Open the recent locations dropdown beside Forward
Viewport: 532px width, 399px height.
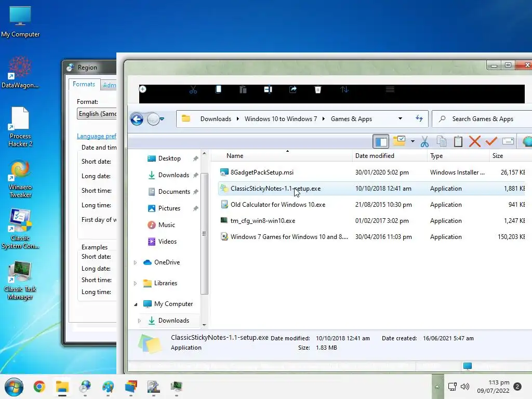162,119
